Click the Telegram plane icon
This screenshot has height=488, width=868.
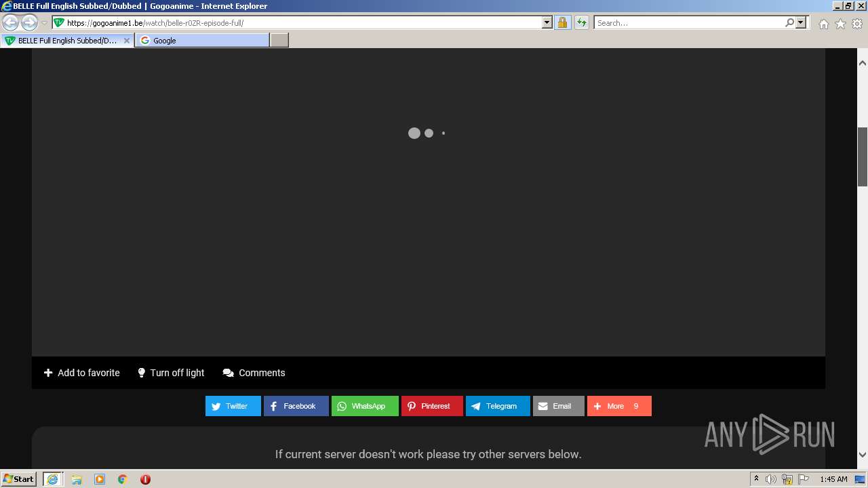(x=476, y=407)
